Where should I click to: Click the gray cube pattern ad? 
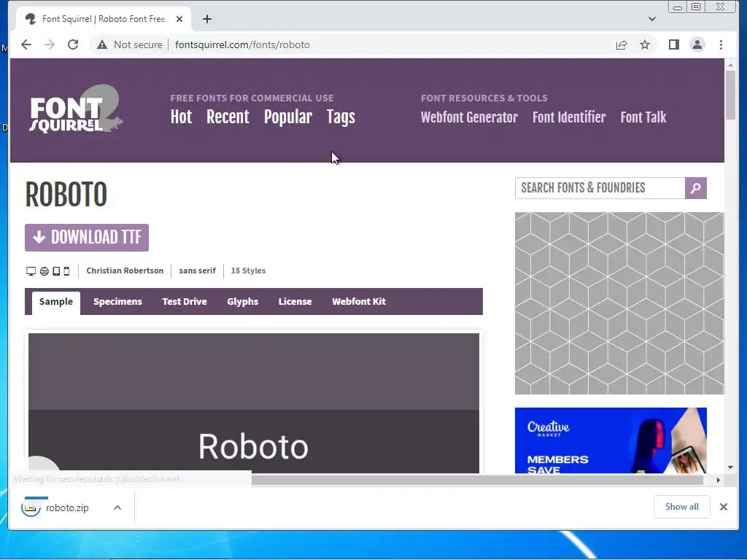pyautogui.click(x=619, y=303)
